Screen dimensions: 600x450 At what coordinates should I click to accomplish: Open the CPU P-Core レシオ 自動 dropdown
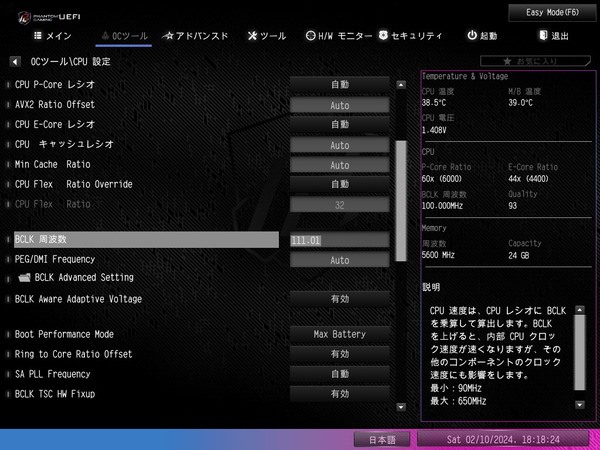tap(339, 85)
